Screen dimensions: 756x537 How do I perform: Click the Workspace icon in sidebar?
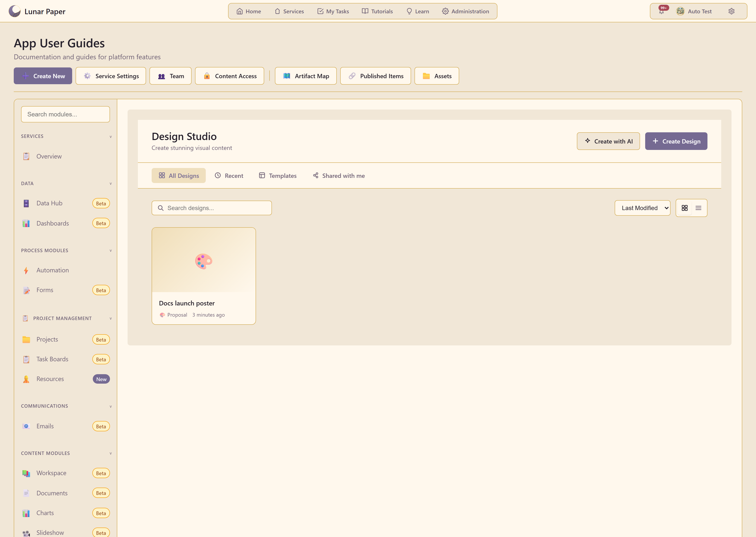pos(26,473)
